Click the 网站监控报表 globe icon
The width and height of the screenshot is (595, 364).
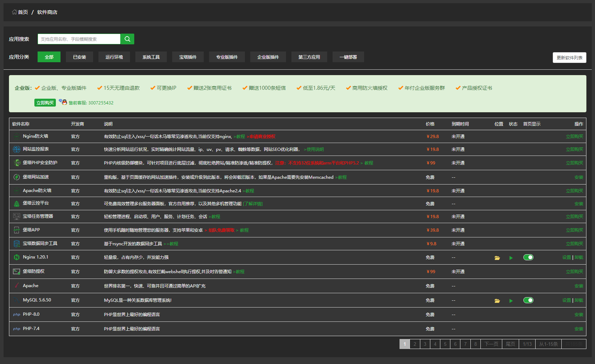(16, 149)
